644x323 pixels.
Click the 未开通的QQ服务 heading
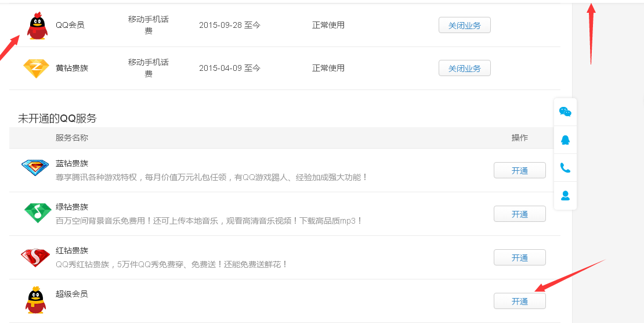57,119
